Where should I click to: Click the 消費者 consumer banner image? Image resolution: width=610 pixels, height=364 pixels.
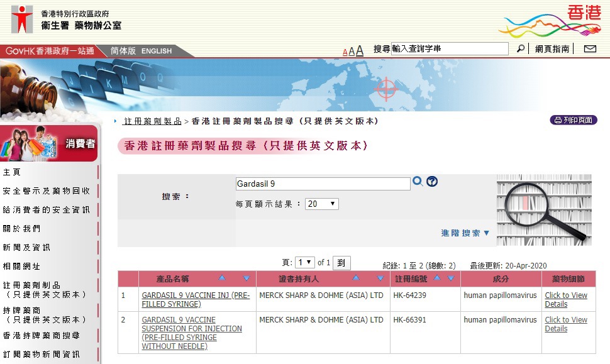point(48,143)
